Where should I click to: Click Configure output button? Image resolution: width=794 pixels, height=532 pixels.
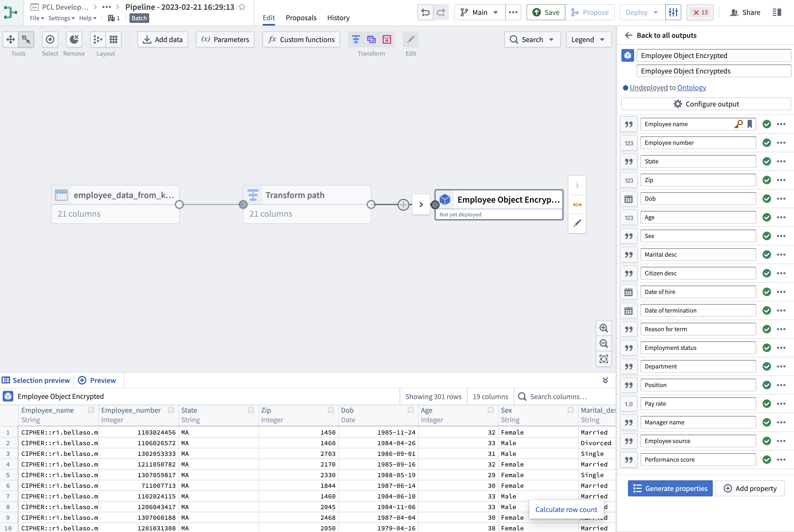706,104
